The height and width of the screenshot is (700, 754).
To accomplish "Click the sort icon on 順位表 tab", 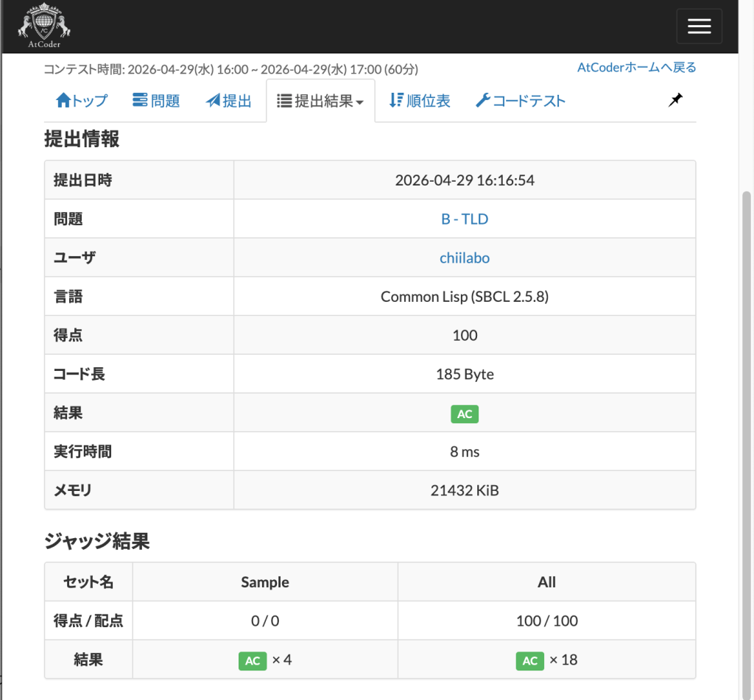I will (396, 100).
